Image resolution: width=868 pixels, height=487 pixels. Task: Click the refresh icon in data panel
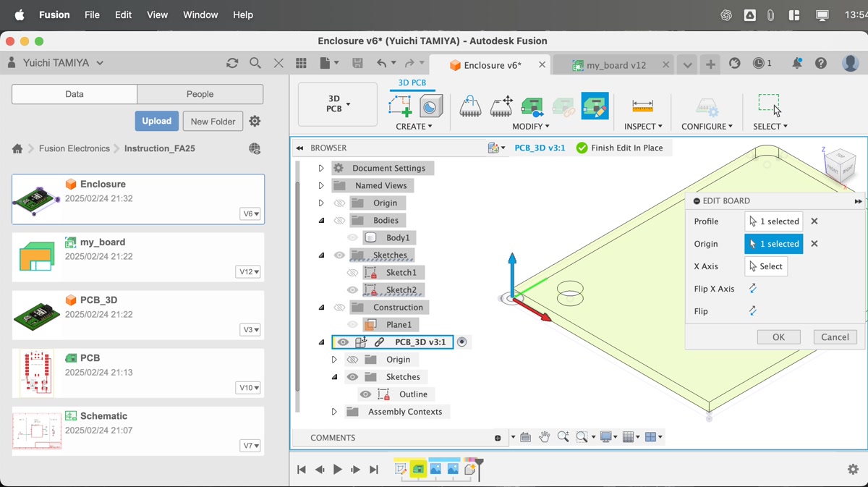tap(232, 63)
